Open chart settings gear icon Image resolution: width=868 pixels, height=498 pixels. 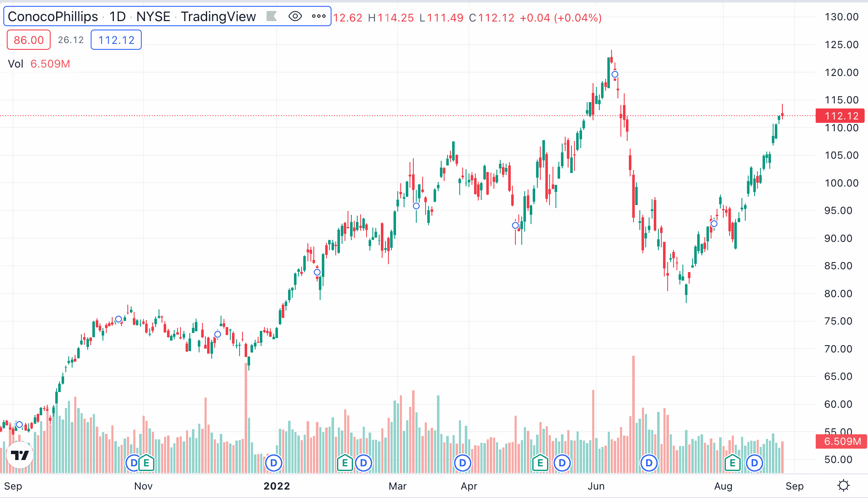coord(844,486)
